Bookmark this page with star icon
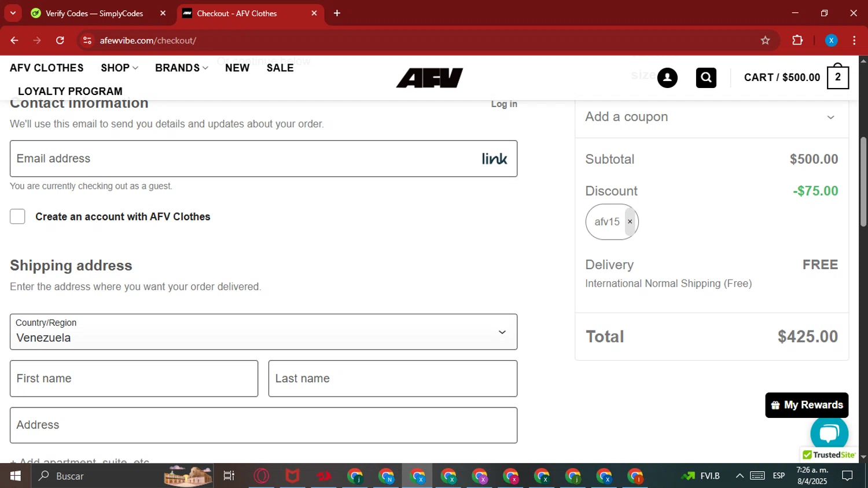This screenshot has width=868, height=488. (766, 41)
